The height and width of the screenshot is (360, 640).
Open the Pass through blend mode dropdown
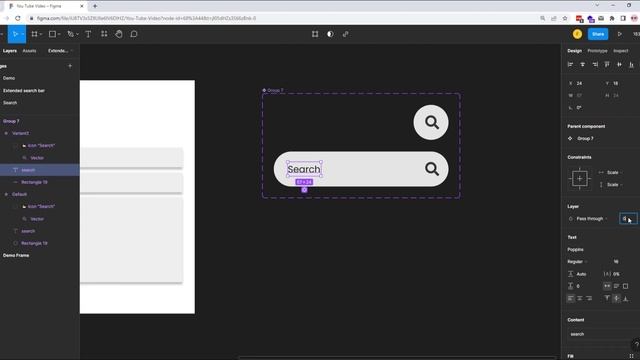click(x=591, y=219)
